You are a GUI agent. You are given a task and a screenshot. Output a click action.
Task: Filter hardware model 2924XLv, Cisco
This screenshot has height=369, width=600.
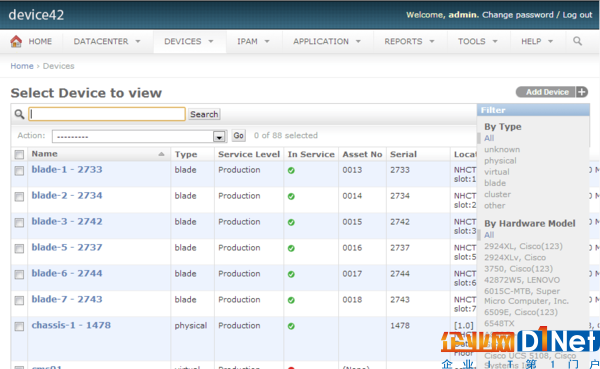point(515,258)
